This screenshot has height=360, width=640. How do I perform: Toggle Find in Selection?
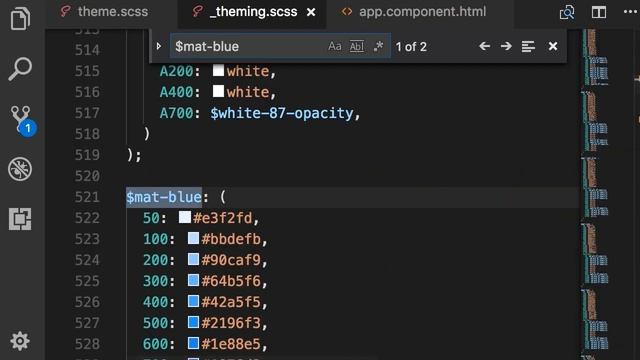(528, 46)
